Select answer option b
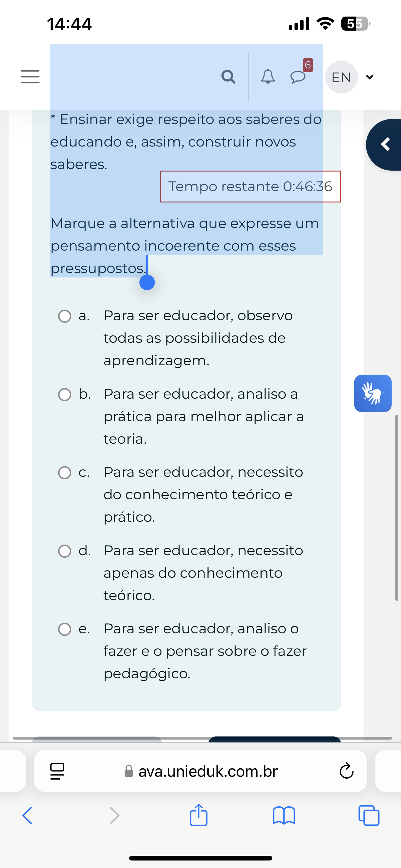 click(65, 394)
